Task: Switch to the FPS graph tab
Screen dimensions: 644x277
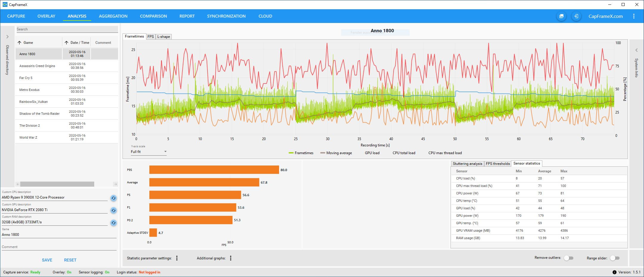Action: [151, 37]
